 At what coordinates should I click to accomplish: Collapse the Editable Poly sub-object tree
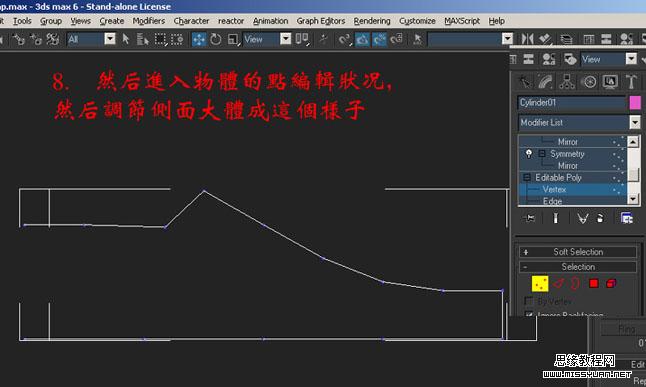coord(527,178)
